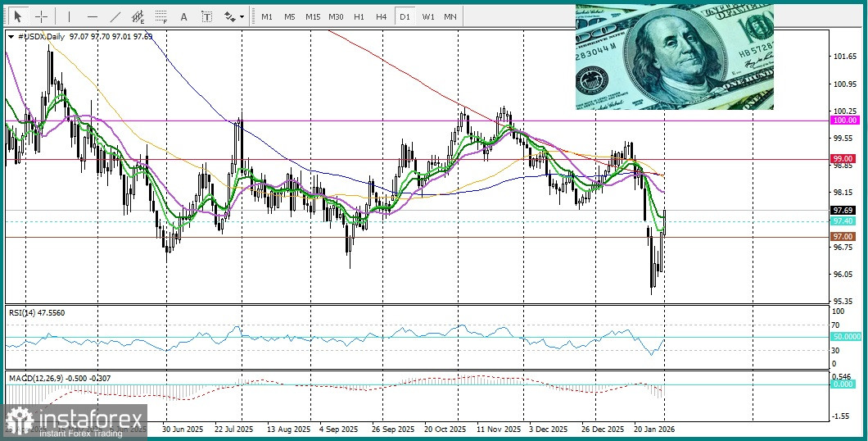Click the dollar bills image thumbnail
The height and width of the screenshot is (441, 868).
[x=674, y=57]
